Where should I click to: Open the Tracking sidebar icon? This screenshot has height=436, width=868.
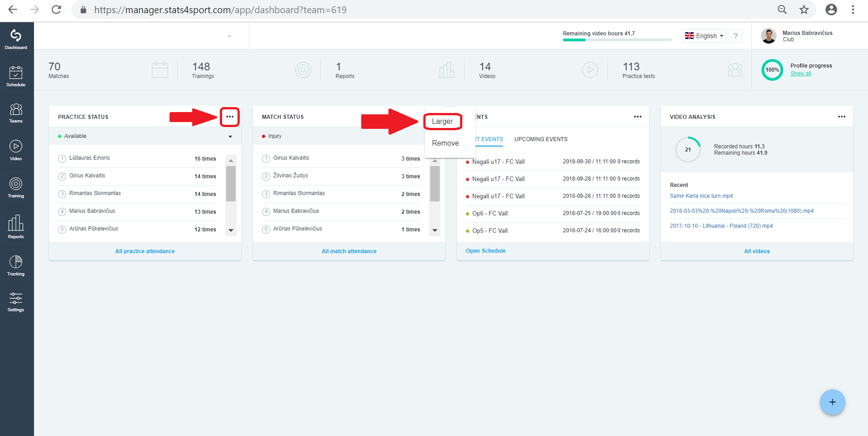tap(16, 265)
